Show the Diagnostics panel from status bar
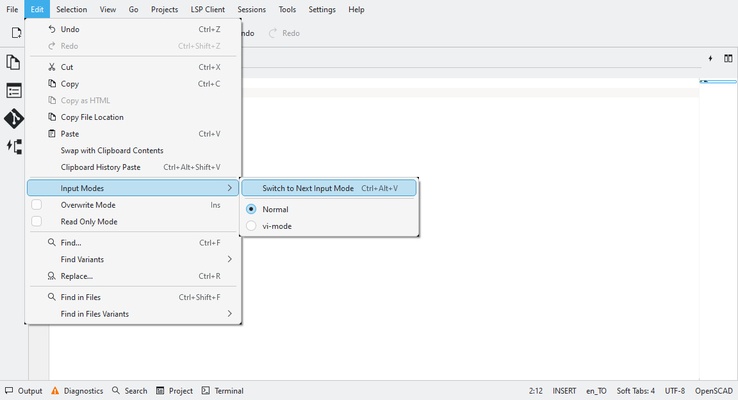The height and width of the screenshot is (400, 738). click(x=76, y=391)
